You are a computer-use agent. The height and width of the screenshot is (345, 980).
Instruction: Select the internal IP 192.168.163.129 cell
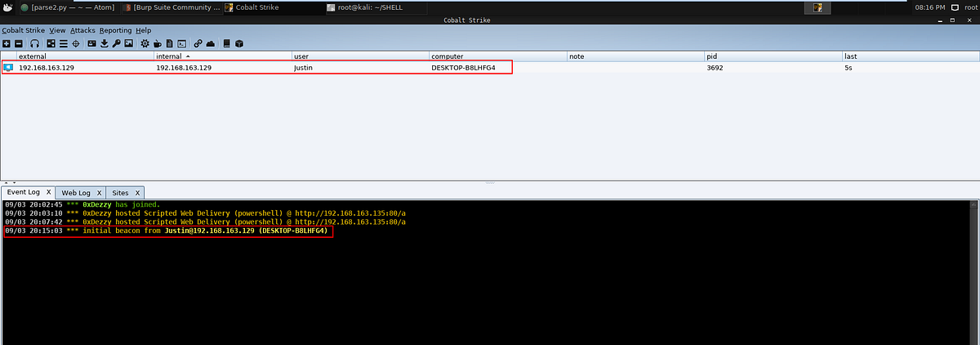point(184,68)
